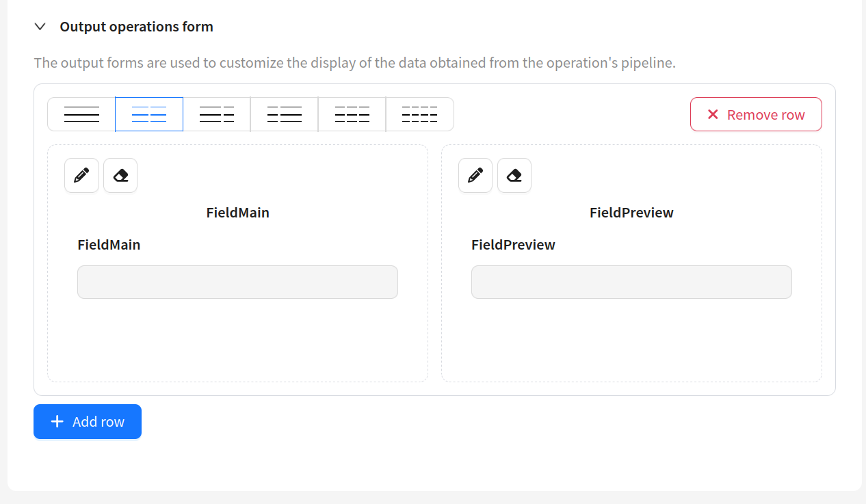Viewport: 866px width, 504px height.
Task: Focus the FieldMain input box
Action: click(x=237, y=282)
